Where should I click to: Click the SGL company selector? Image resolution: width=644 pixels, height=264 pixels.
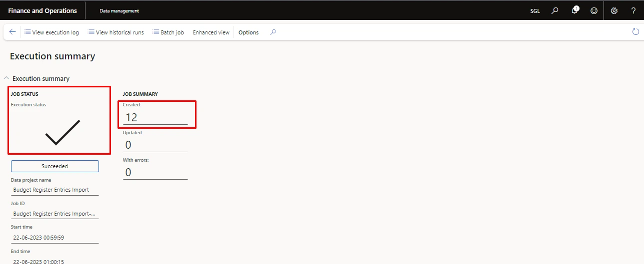[535, 10]
